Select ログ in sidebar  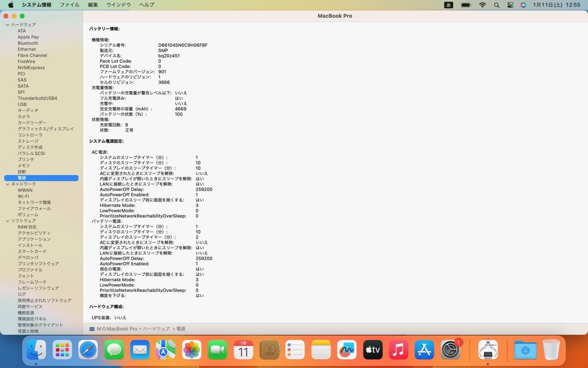coord(22,294)
